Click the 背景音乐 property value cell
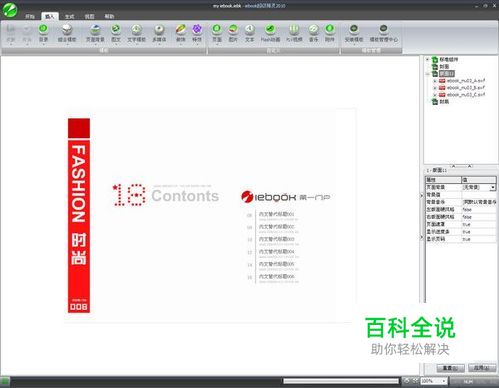The width and height of the screenshot is (499, 388). point(479,202)
